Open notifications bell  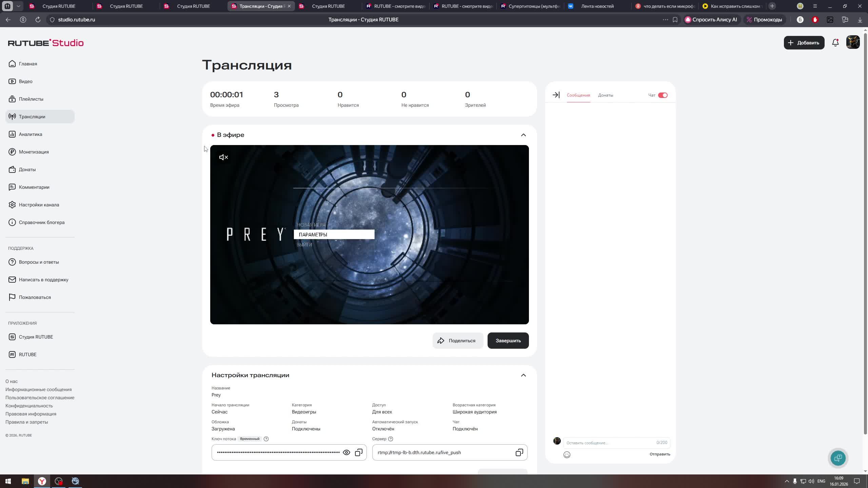(835, 43)
